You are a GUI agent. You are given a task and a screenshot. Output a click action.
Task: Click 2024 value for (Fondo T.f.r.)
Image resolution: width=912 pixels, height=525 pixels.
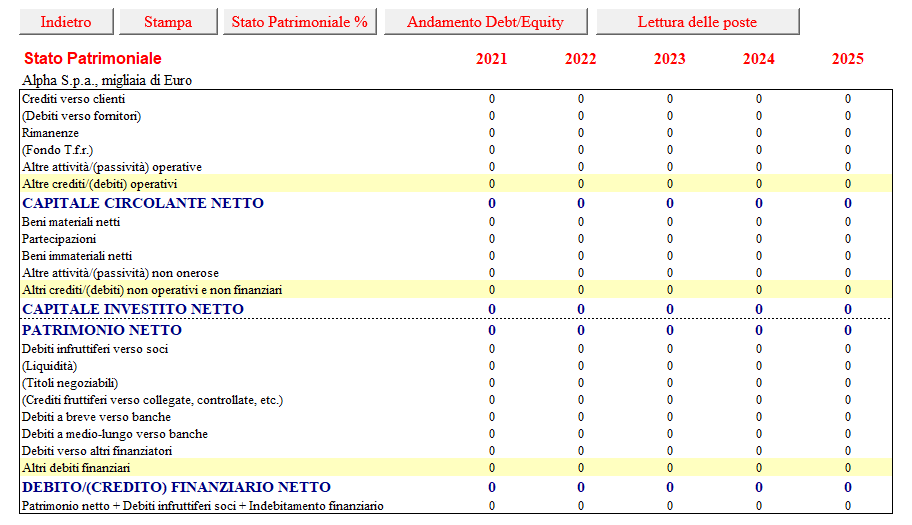[758, 149]
